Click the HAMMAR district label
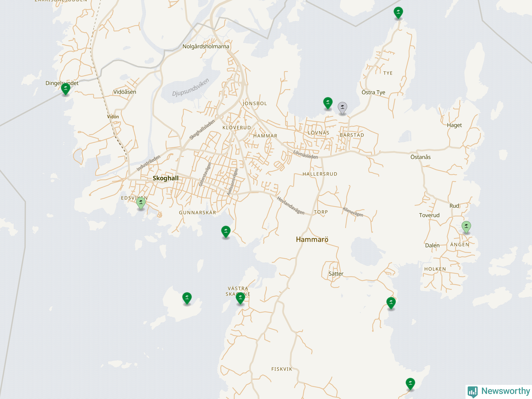Viewport: 532px width, 399px height. click(265, 136)
